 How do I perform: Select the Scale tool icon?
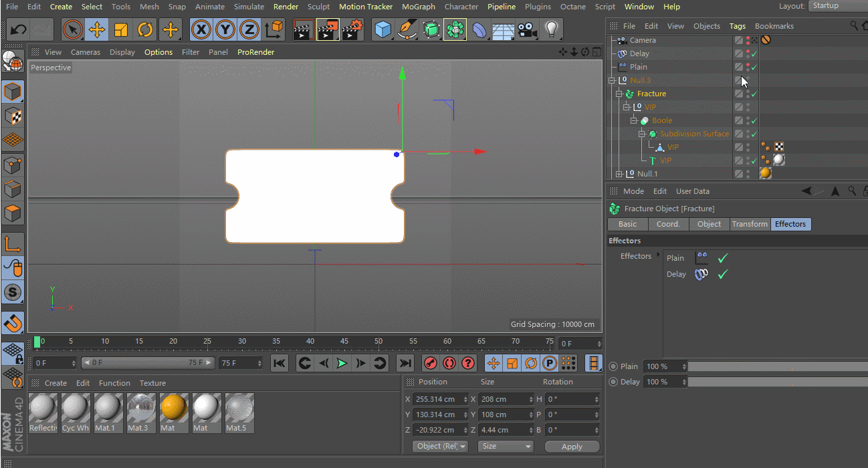pyautogui.click(x=121, y=30)
